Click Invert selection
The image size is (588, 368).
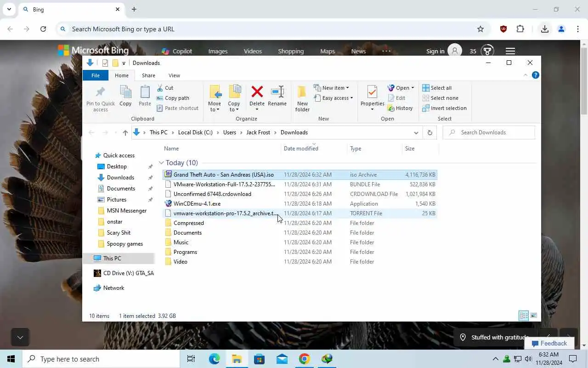coord(444,108)
